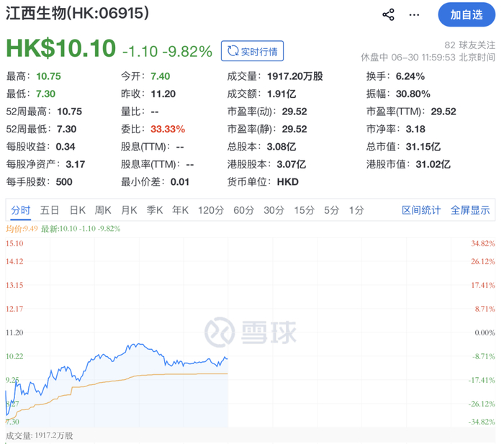Click the 区间统计 link
Viewport: 504px width, 444px height.
coord(421,210)
